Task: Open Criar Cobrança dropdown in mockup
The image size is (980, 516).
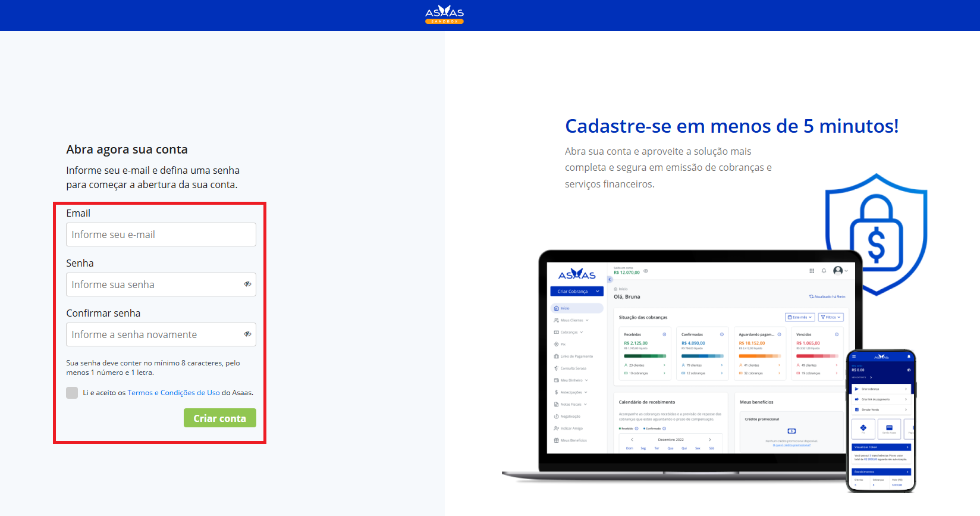Action: coord(577,292)
